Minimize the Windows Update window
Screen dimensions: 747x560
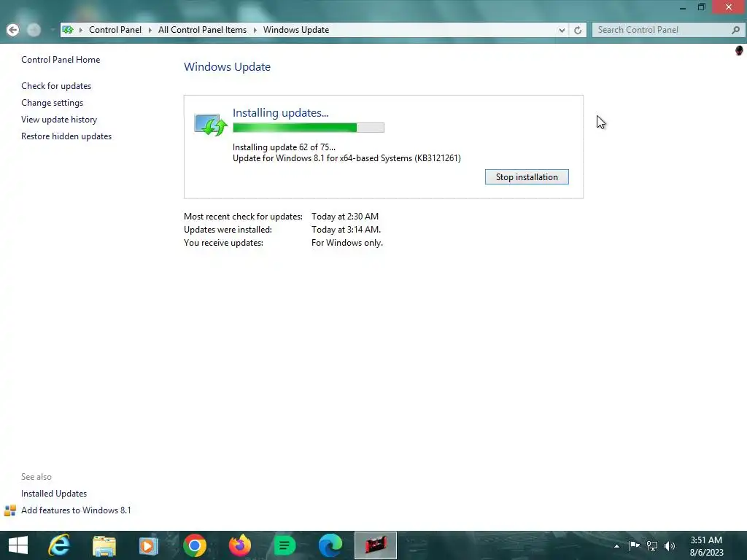point(683,7)
